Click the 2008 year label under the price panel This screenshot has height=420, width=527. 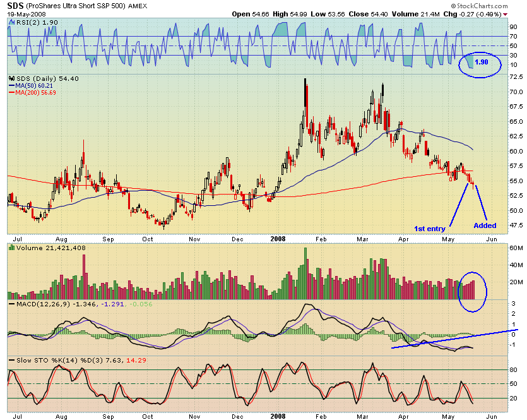(x=278, y=239)
